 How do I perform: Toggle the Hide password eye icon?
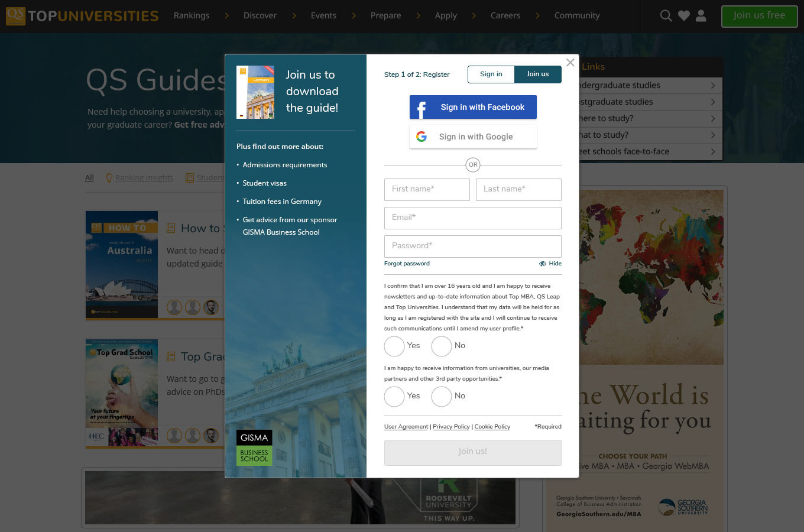click(543, 264)
